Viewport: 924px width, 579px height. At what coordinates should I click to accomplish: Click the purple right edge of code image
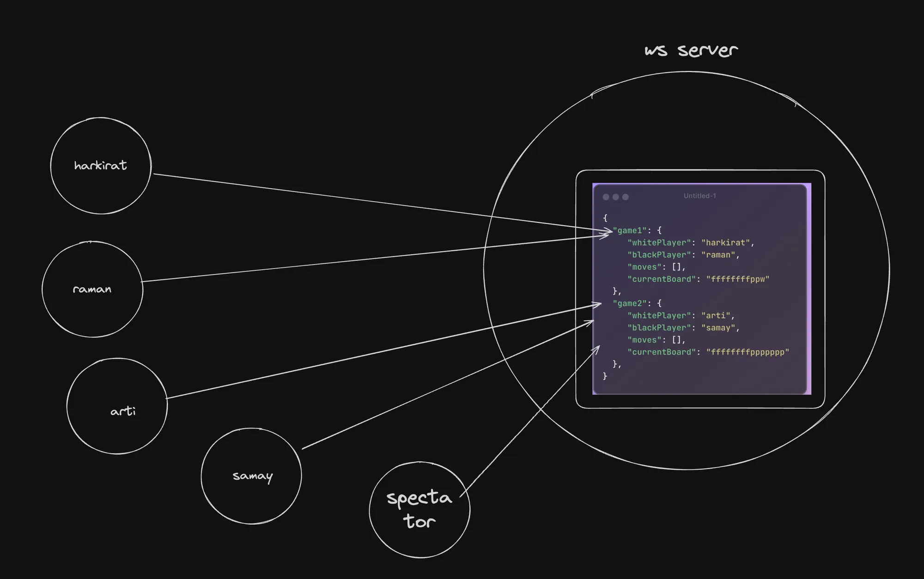point(809,289)
